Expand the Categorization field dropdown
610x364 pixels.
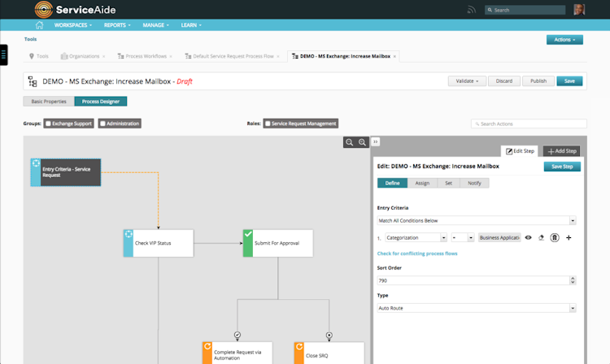tap(443, 237)
